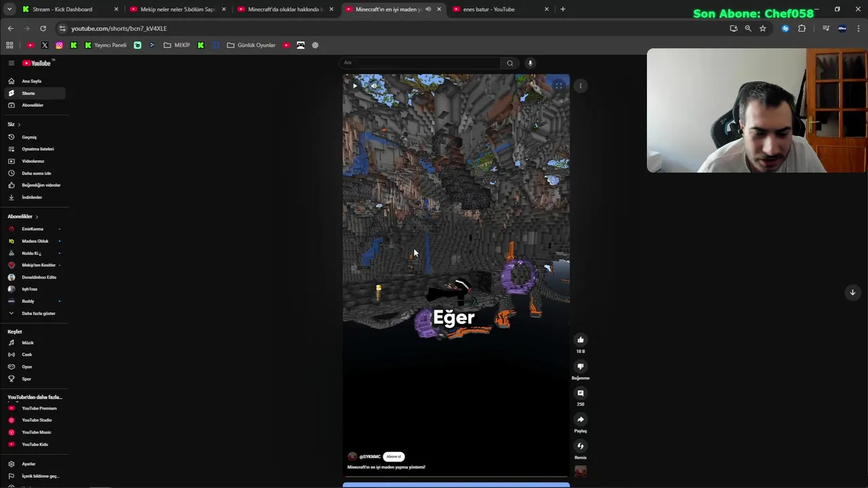Start voice search with the microphone

530,63
